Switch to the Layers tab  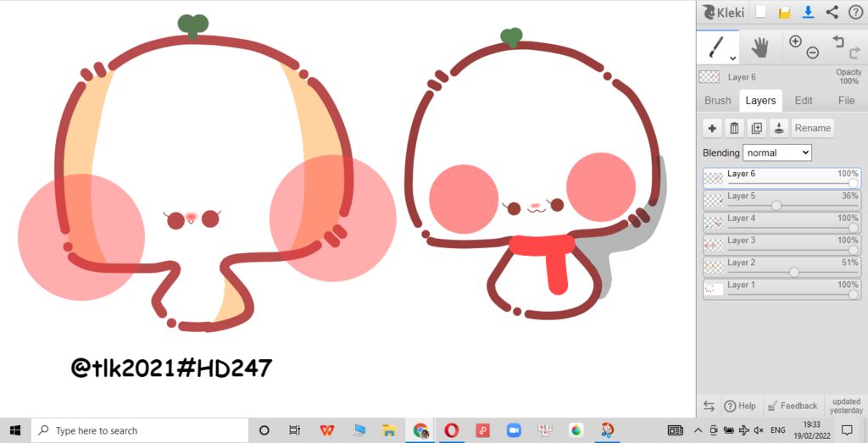click(760, 101)
